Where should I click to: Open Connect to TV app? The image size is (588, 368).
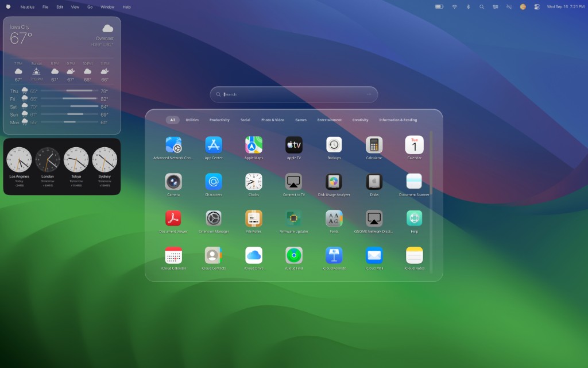(x=293, y=182)
